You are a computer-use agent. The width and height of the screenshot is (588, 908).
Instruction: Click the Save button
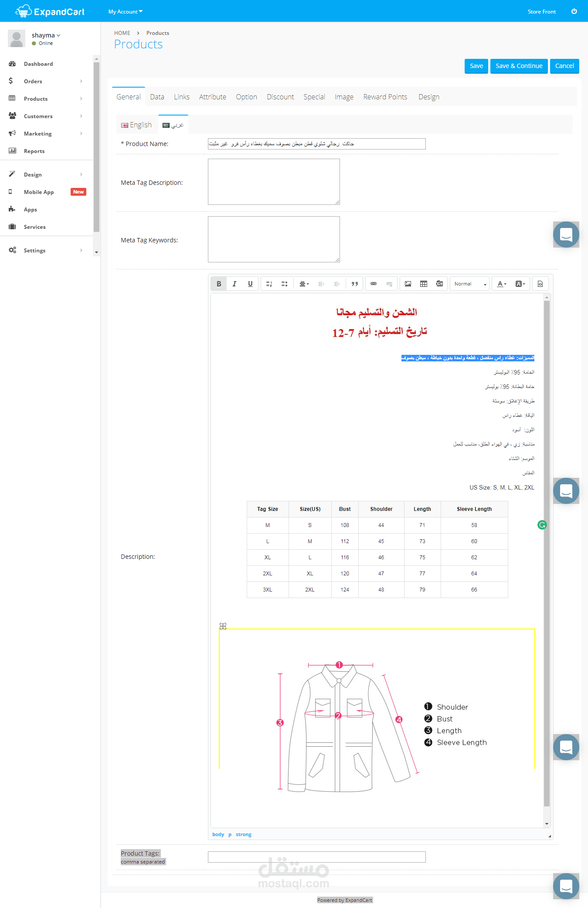click(x=476, y=66)
